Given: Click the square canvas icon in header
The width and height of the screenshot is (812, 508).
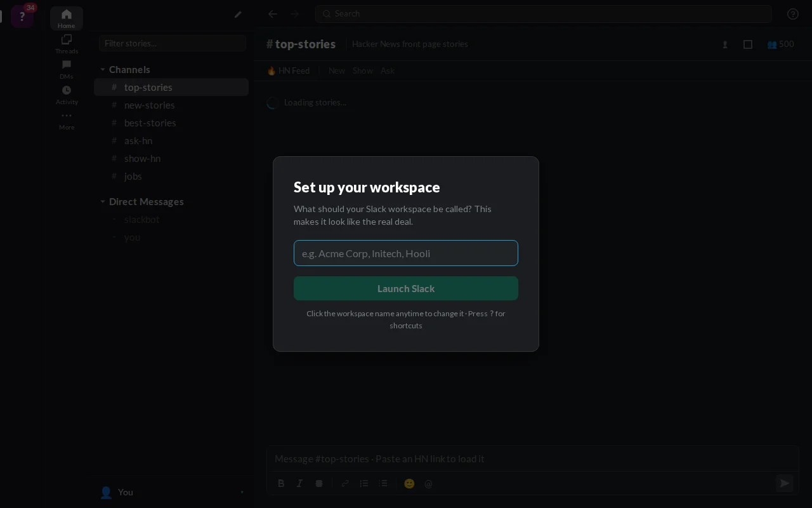Looking at the screenshot, I should (748, 44).
